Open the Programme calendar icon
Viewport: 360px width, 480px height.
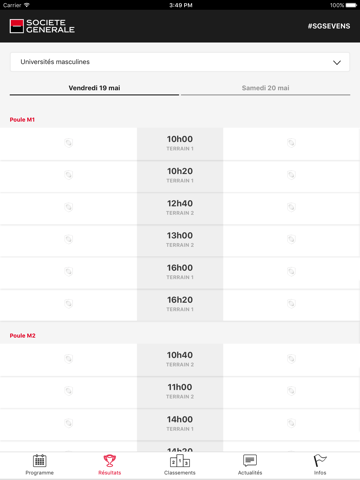click(x=39, y=461)
